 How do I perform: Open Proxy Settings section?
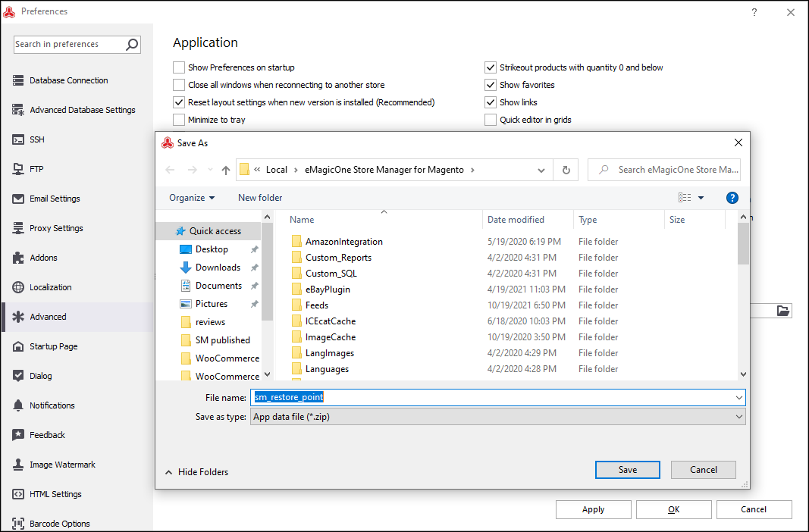[x=48, y=228]
